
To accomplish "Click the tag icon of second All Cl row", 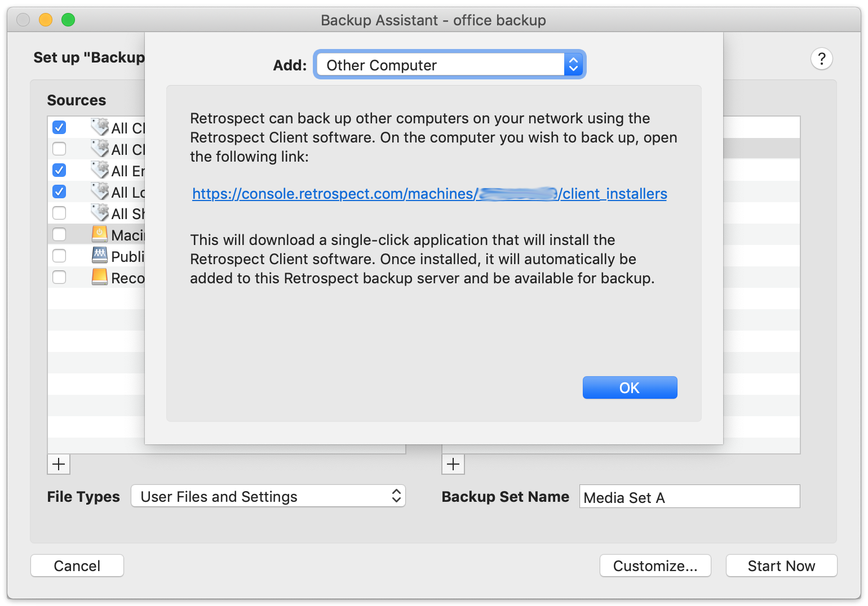I will [100, 148].
